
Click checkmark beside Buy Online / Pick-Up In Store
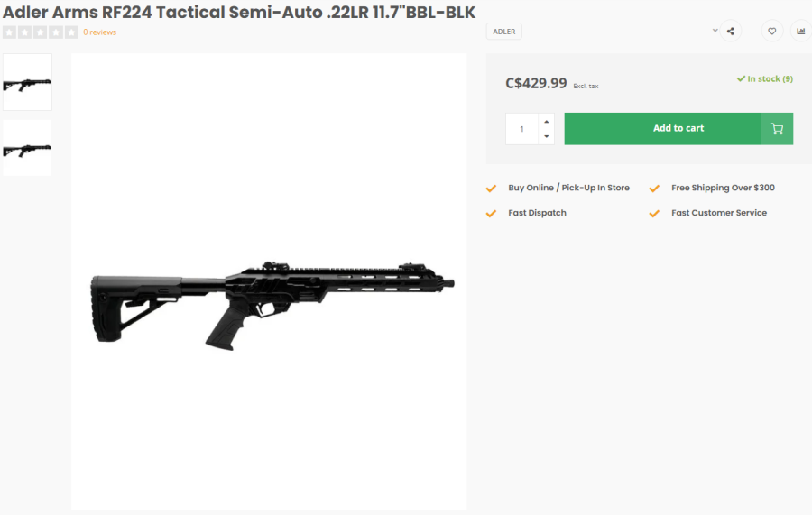point(492,189)
